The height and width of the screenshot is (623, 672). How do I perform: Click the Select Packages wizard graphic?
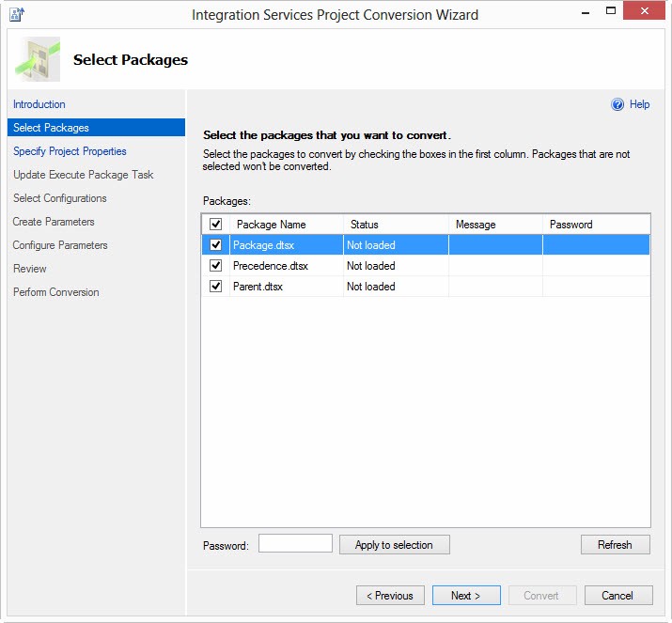38,59
